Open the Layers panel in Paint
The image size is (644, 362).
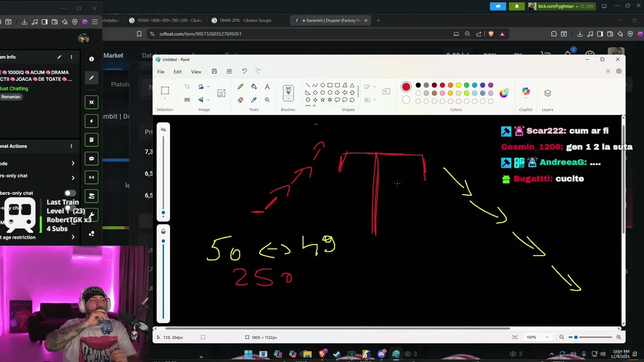pos(548,93)
